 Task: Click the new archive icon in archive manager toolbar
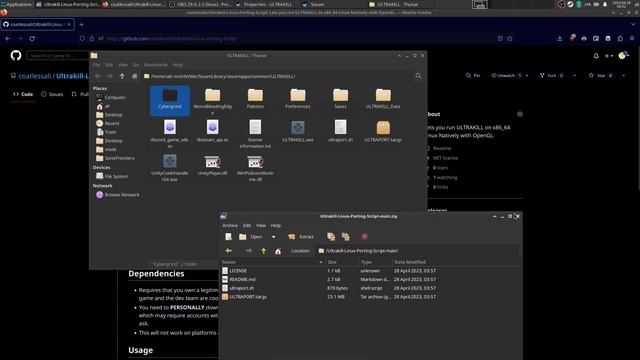pyautogui.click(x=229, y=237)
